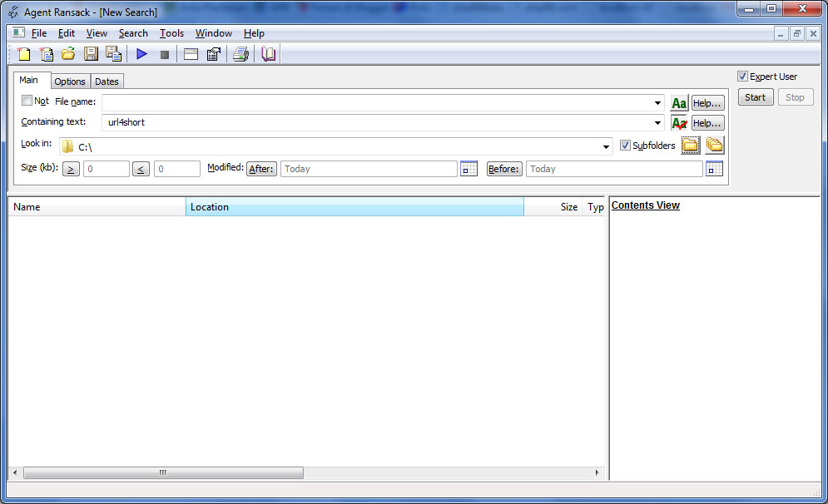Screen dimensions: 828x504
Task: Uncheck the Subfolders checkbox
Action: point(626,146)
